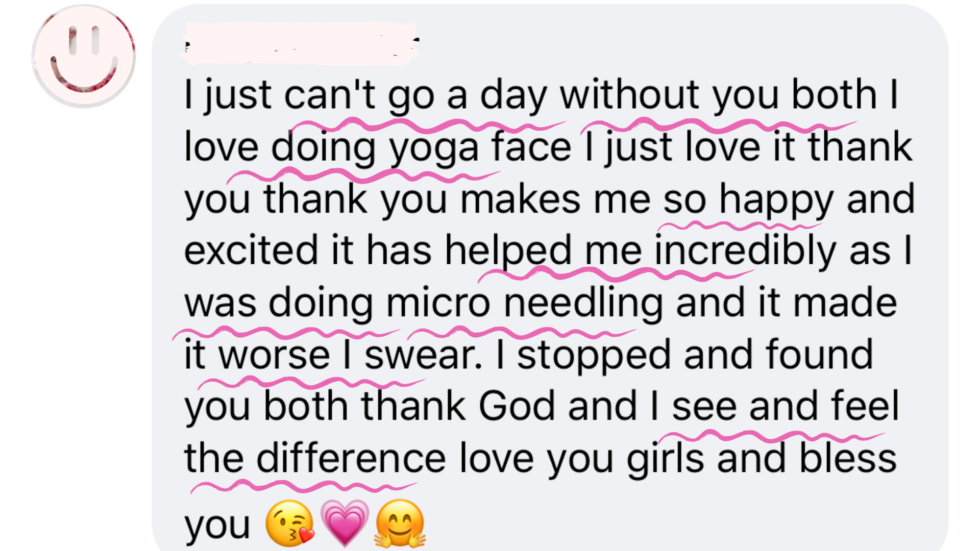Click the kissing face emoji
This screenshot has width=980, height=551.
(290, 523)
